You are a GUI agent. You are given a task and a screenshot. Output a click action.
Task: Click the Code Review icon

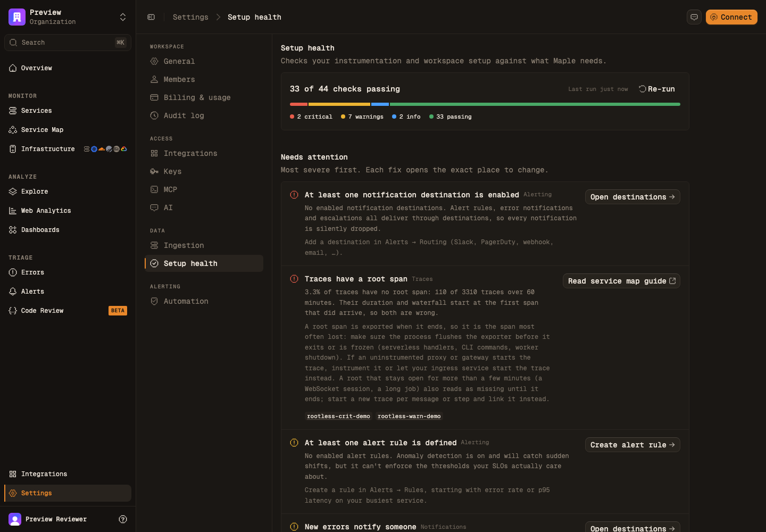tap(13, 311)
